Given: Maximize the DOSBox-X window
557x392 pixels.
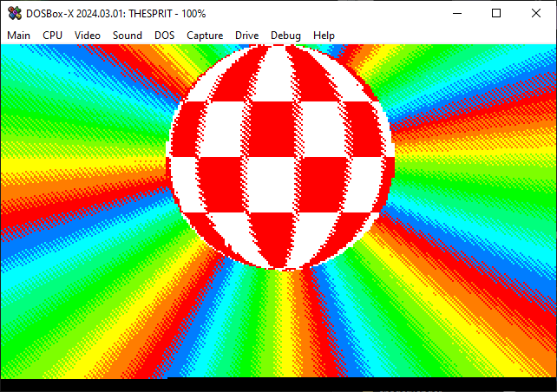Looking at the screenshot, I should coord(496,13).
